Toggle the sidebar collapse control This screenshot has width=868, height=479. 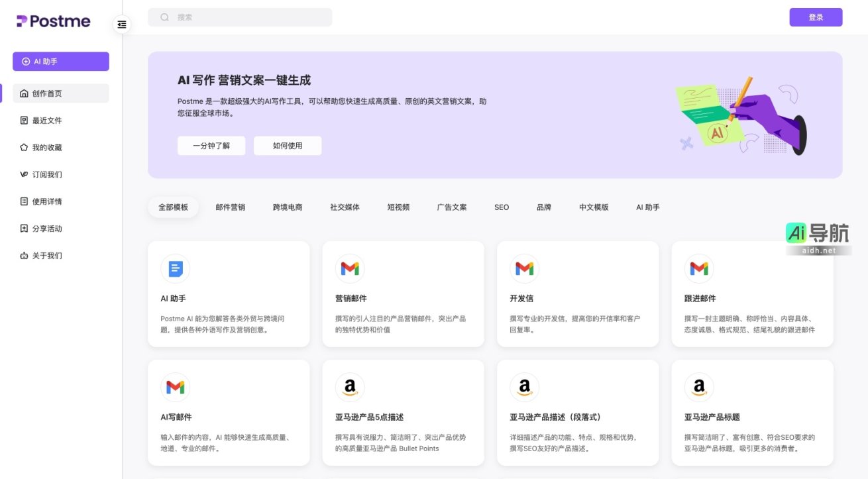coord(121,24)
